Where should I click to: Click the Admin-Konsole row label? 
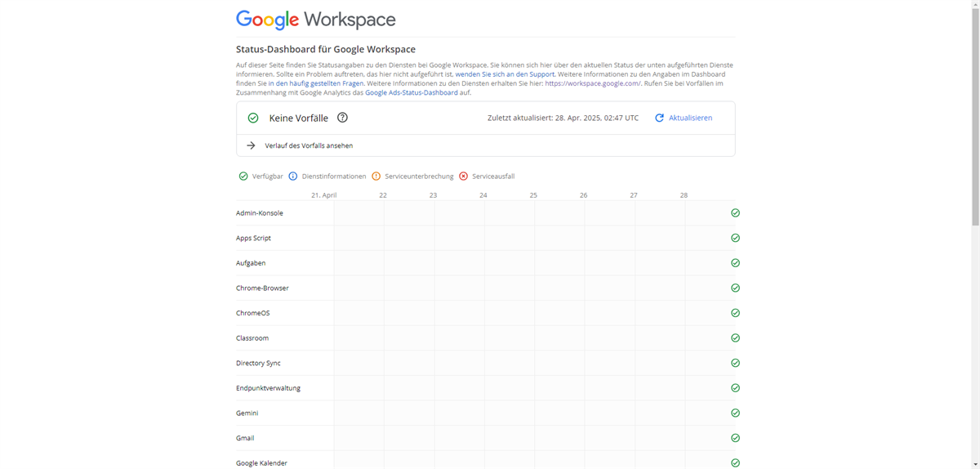[x=260, y=212]
